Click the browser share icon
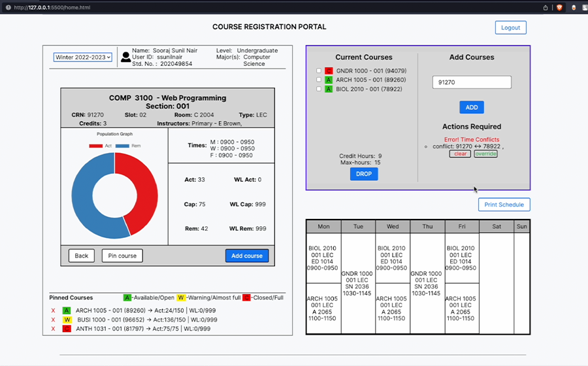The image size is (588, 366). (546, 7)
